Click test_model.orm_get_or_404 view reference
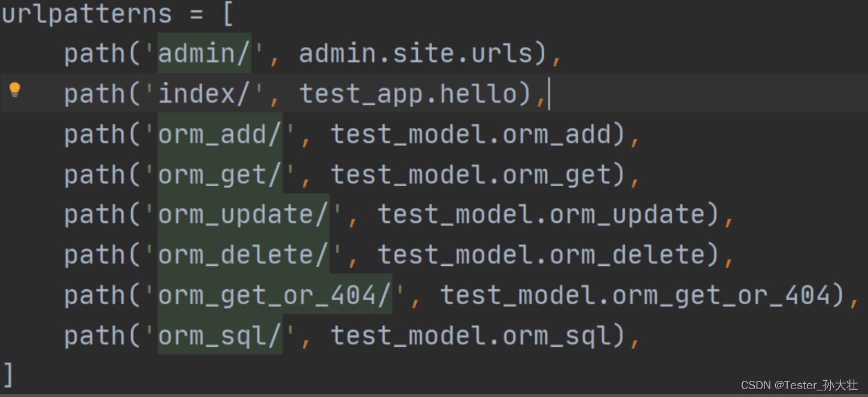The image size is (868, 397). coord(636,295)
